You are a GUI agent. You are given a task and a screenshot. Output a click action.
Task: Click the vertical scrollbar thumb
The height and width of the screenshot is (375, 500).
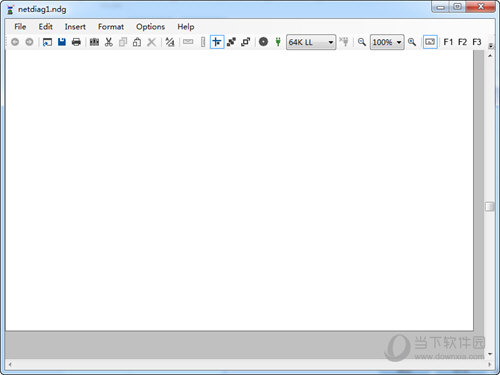(490, 207)
